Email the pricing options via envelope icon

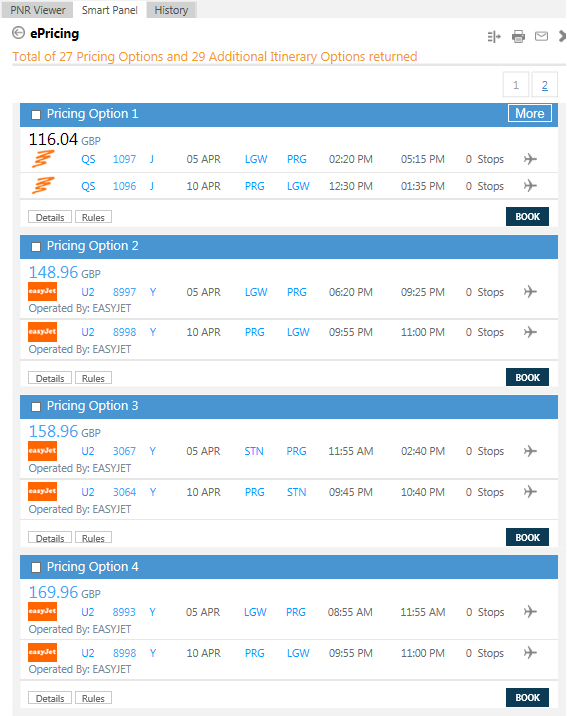coord(541,36)
